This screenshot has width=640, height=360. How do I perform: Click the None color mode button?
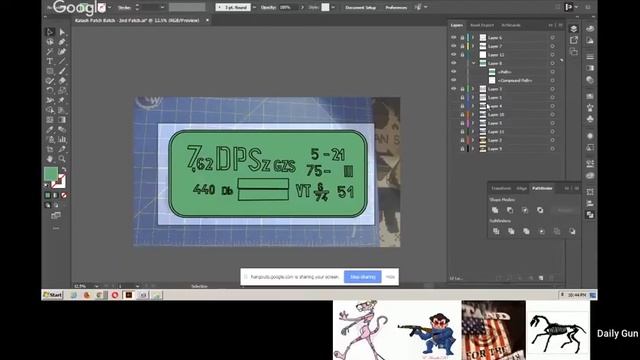coord(64,196)
